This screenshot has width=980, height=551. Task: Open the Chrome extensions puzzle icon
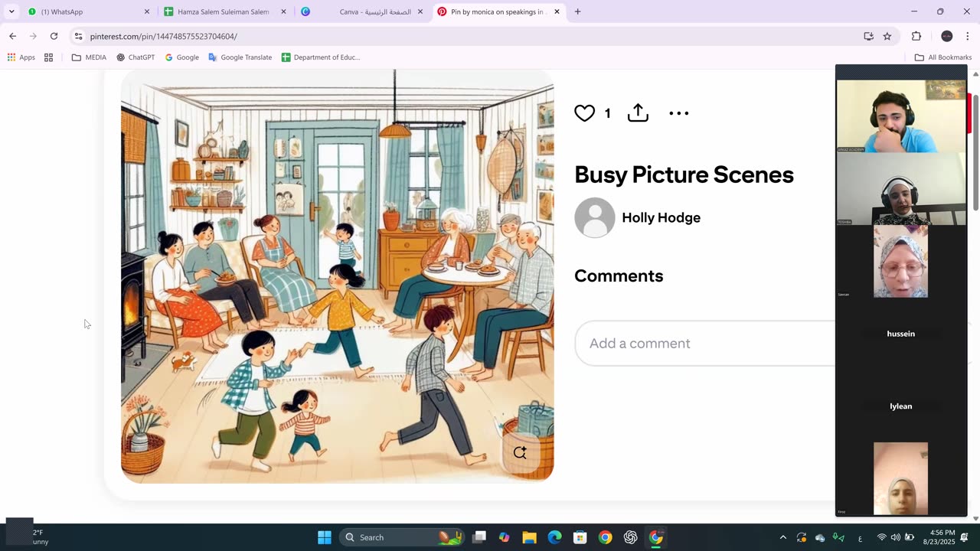pyautogui.click(x=916, y=36)
